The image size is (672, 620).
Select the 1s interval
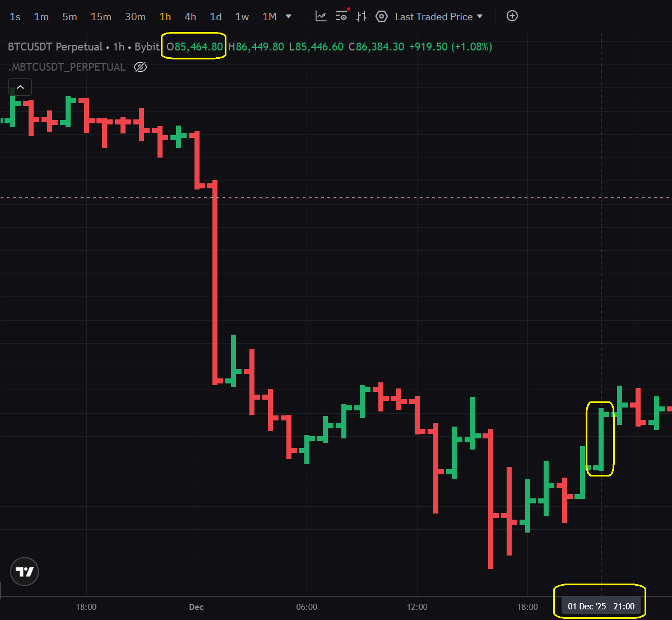click(x=15, y=17)
